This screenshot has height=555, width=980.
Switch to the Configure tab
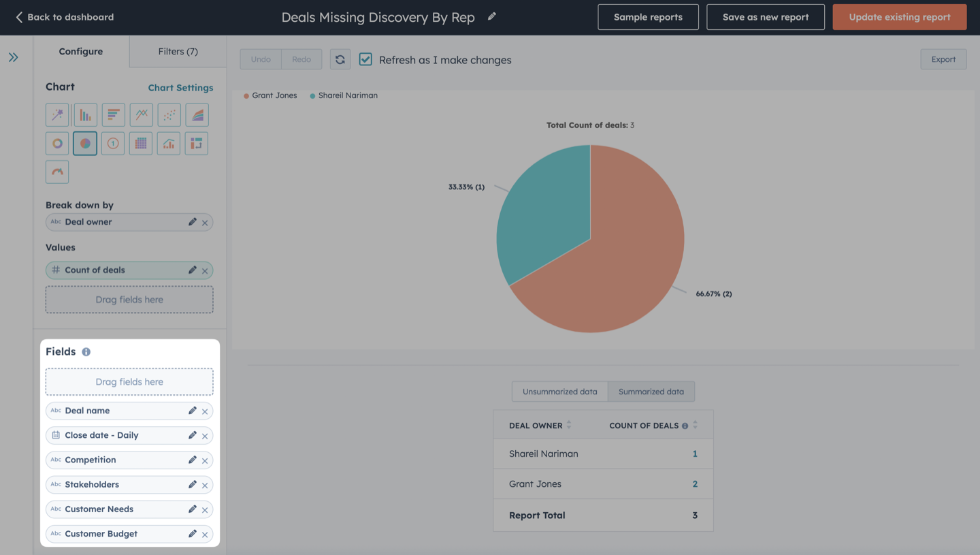81,51
